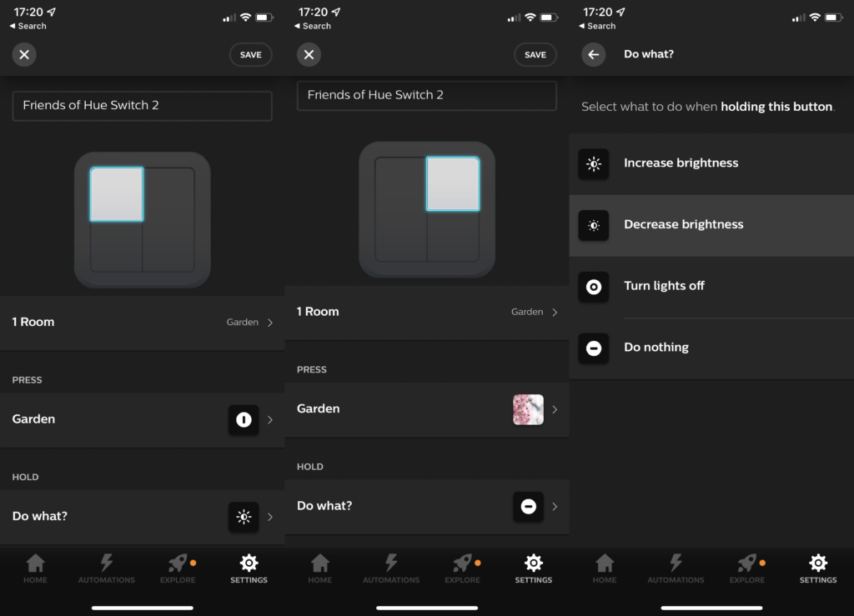Tap the power on/off icon in the Garden press row
Image resolution: width=854 pixels, height=616 pixels.
(244, 419)
